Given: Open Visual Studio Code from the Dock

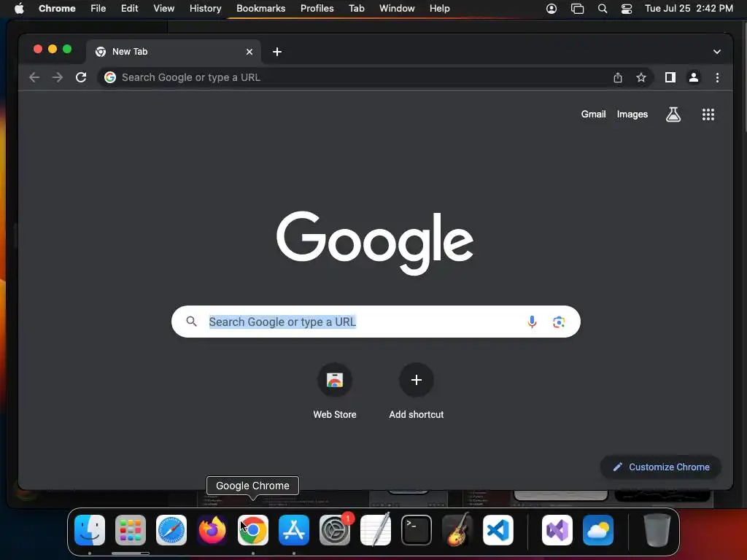Looking at the screenshot, I should click(x=498, y=530).
